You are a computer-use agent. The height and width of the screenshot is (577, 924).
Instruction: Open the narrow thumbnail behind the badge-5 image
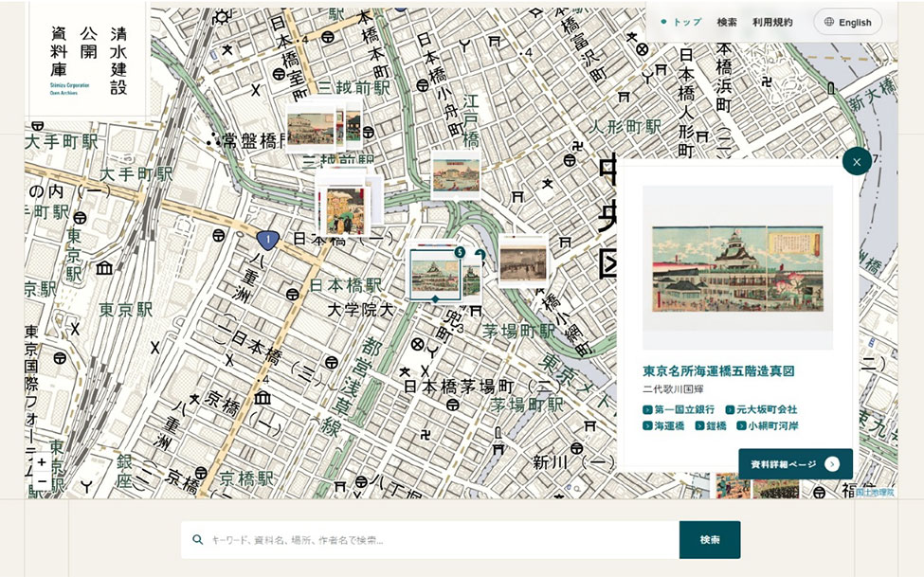[473, 279]
